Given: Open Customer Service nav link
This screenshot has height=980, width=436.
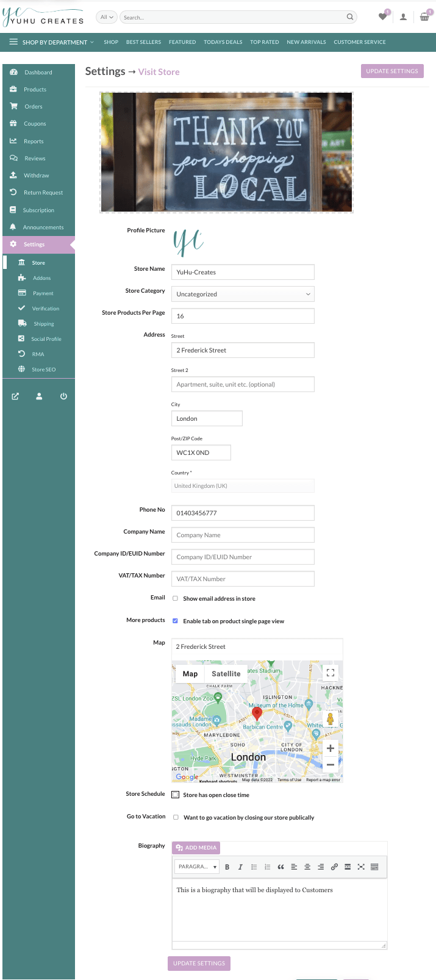Looking at the screenshot, I should point(360,42).
